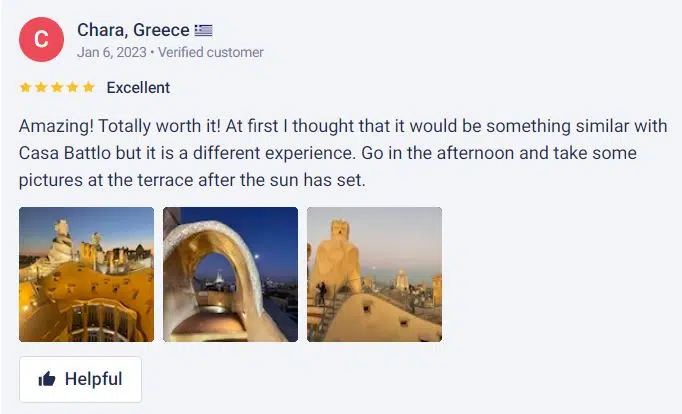Click the Excellent rating label
Image resolution: width=682 pixels, height=414 pixels.
tap(138, 87)
